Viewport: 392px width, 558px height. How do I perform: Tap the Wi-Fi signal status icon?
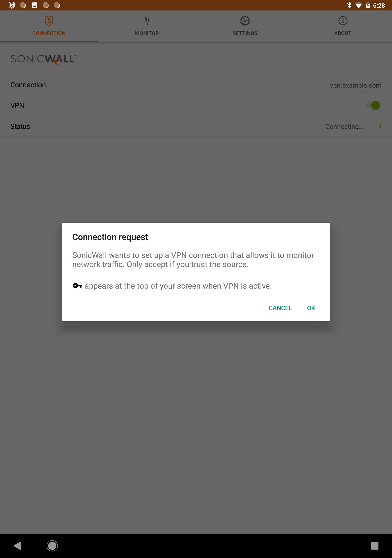pos(358,5)
